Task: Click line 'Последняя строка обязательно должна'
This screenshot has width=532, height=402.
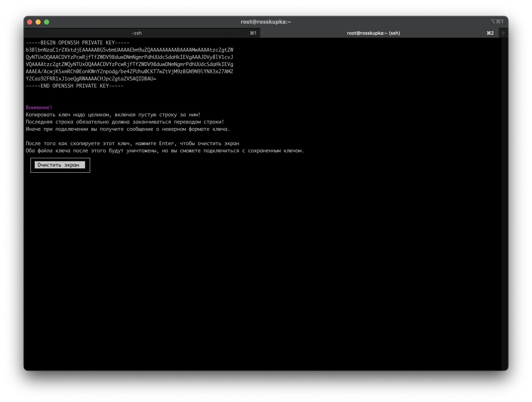Action: [125, 122]
